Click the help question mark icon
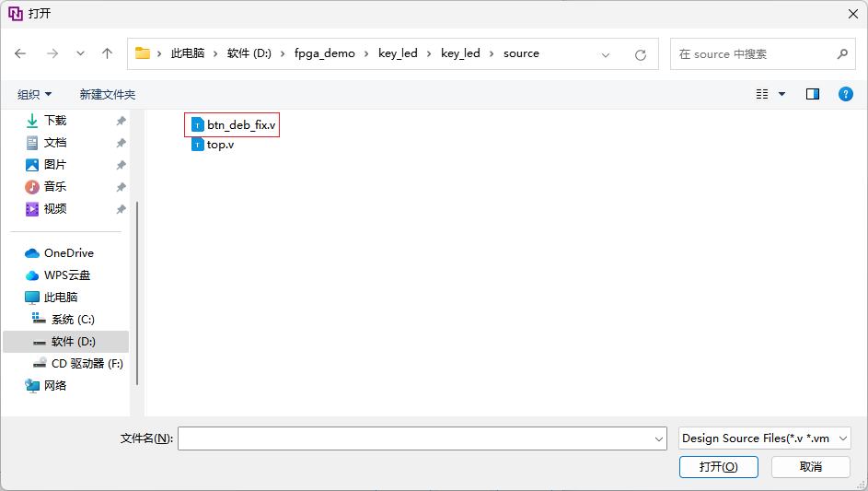The image size is (868, 491). tap(845, 94)
